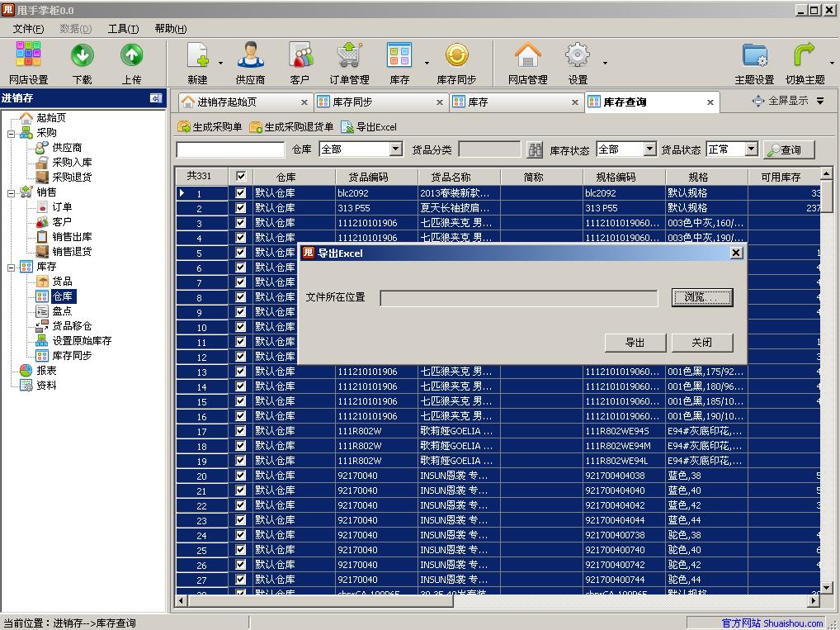Uncheck the checkbox in row 20

[241, 475]
